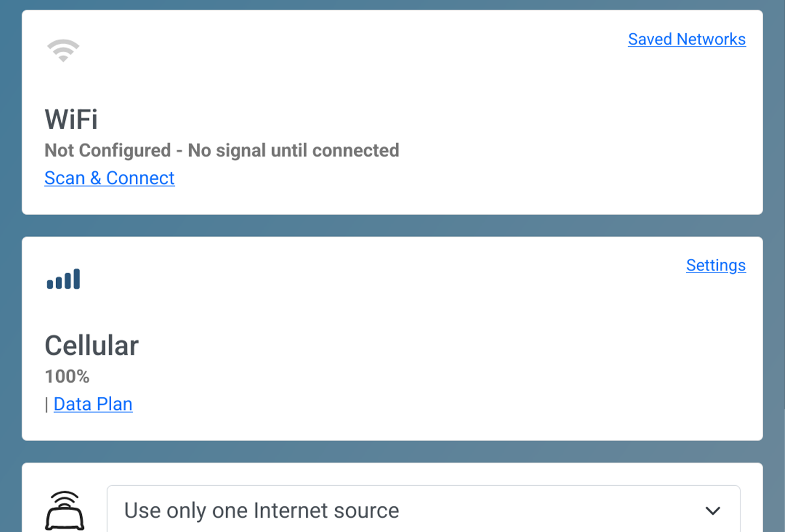This screenshot has width=785, height=532.
Task: Click the gray WiFi signal icon
Action: (x=63, y=51)
